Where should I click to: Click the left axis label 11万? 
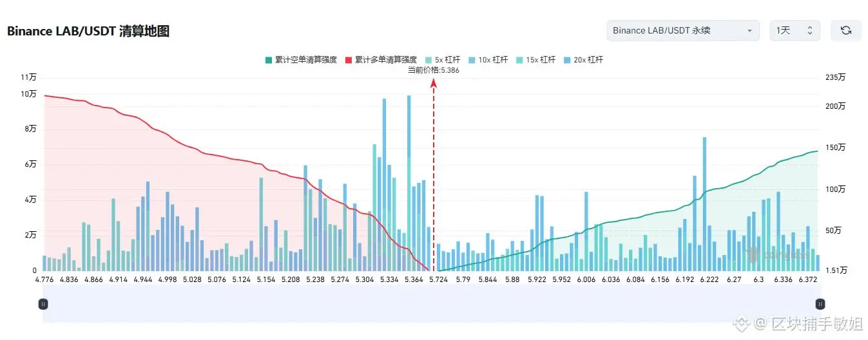click(x=29, y=77)
